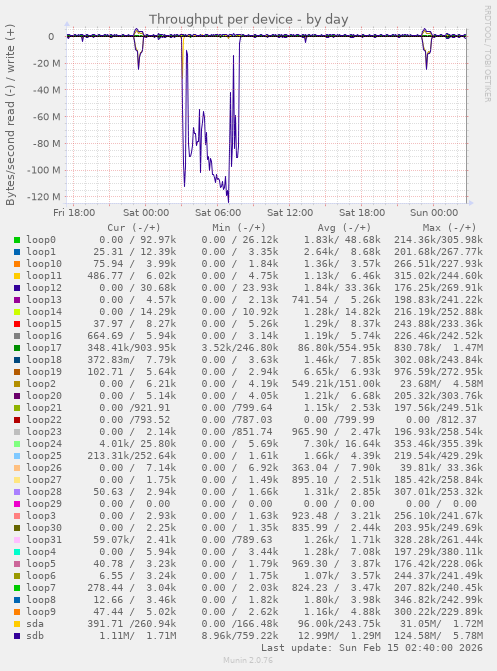Screen dimensions: 497x671
Task: Click loop17's current value '348.41k/903.95k'
Action: [x=132, y=348]
